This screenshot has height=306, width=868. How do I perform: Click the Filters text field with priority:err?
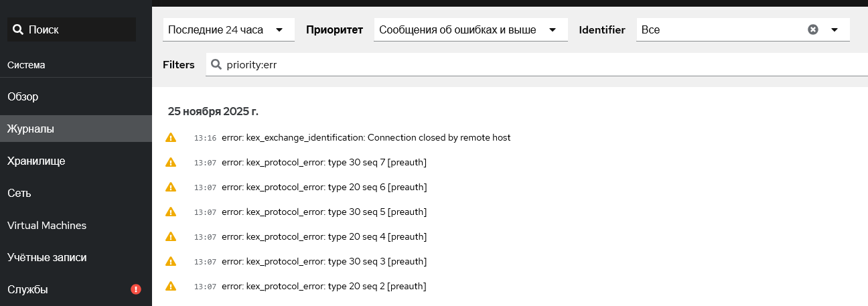[x=536, y=64]
